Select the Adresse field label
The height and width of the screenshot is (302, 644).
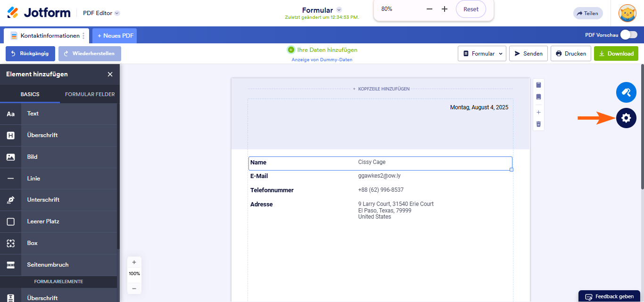tap(261, 204)
